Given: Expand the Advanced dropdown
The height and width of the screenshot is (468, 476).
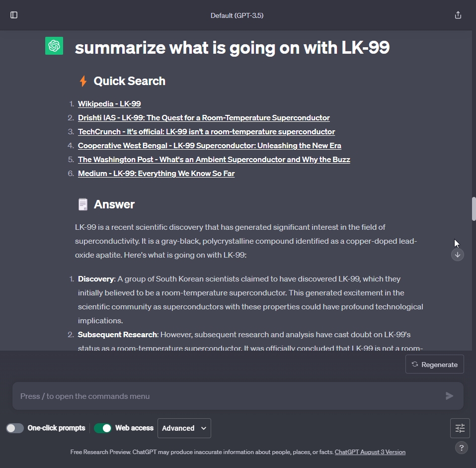Looking at the screenshot, I should [184, 428].
